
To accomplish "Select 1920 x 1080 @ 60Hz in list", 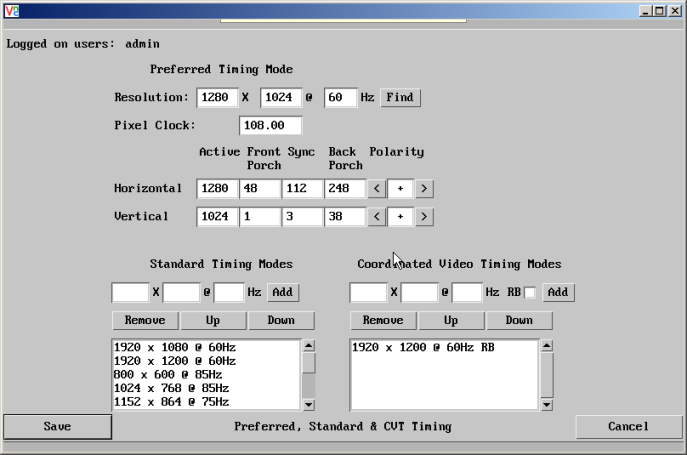I will (206, 347).
